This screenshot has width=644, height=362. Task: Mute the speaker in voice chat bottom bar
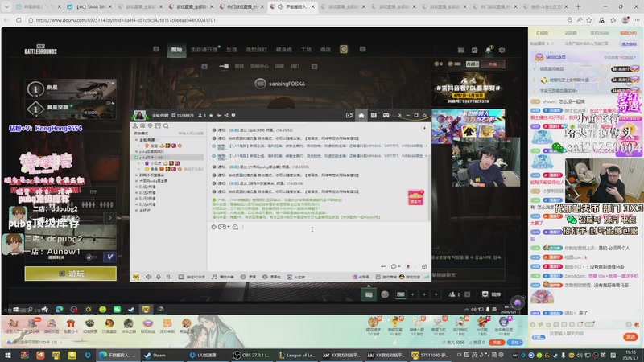click(x=149, y=277)
